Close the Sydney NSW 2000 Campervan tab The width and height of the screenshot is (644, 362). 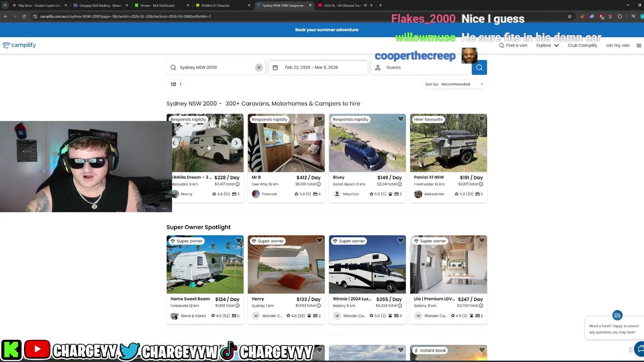(x=310, y=5)
